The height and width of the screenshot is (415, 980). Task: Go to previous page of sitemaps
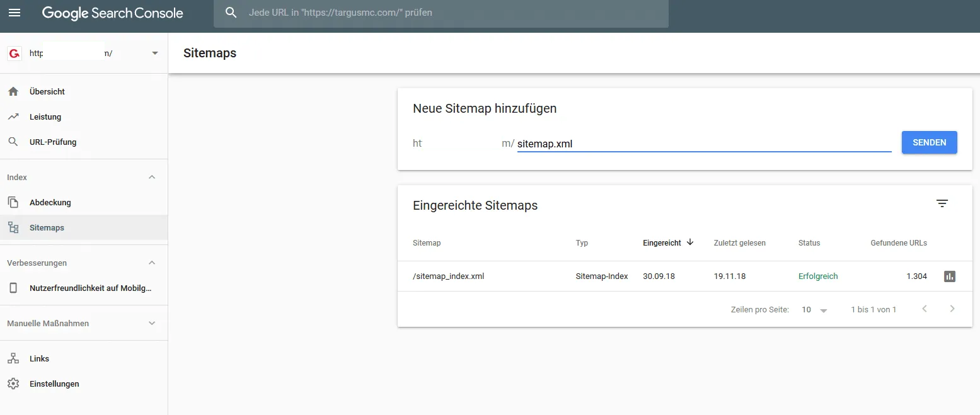[925, 309]
